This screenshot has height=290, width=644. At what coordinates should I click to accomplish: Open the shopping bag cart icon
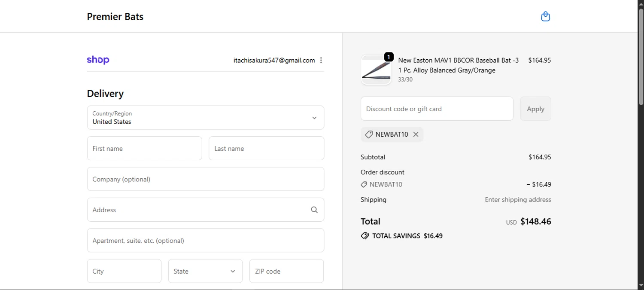click(x=545, y=16)
